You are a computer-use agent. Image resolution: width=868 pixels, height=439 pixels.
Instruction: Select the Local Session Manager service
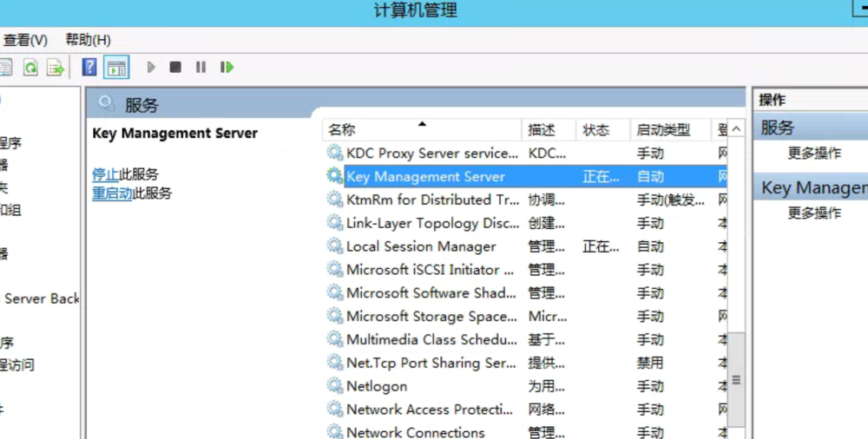click(x=525, y=246)
